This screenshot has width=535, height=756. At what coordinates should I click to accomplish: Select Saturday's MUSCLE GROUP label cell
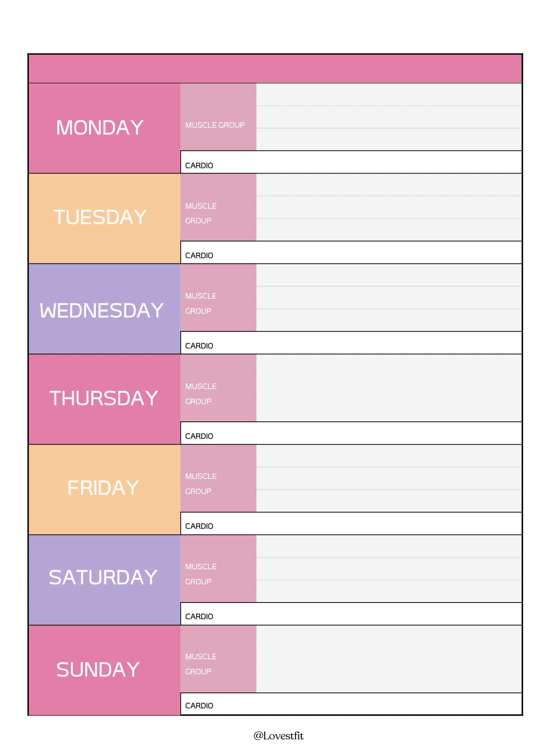(218, 569)
